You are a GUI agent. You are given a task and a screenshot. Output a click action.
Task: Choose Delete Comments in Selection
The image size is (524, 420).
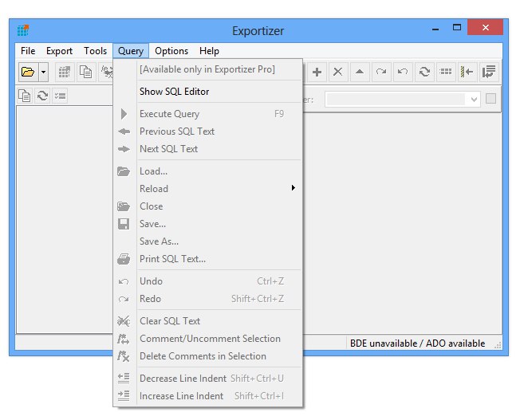coord(208,356)
